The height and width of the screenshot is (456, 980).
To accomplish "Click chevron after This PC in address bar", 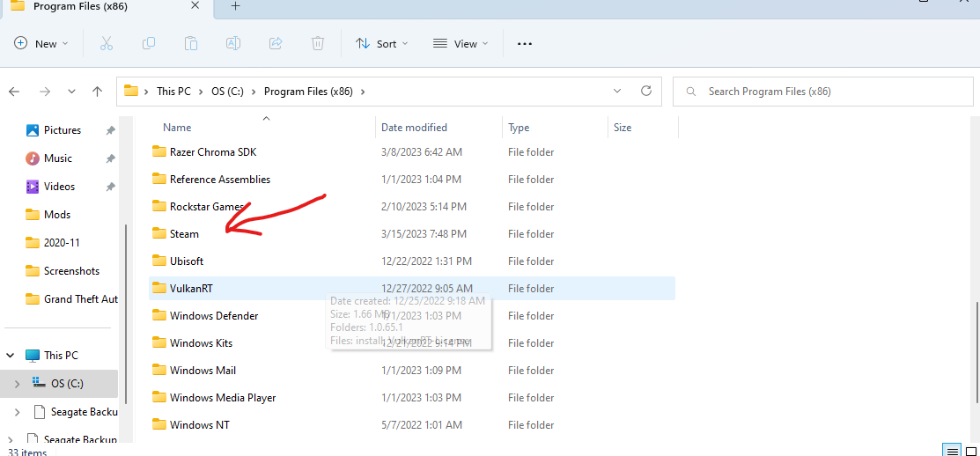I will coord(202,92).
